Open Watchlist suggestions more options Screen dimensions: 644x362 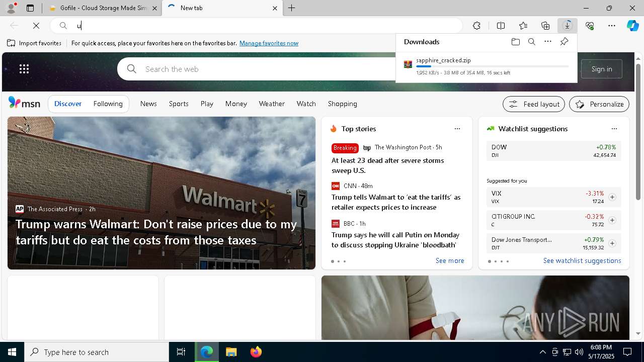pyautogui.click(x=614, y=129)
